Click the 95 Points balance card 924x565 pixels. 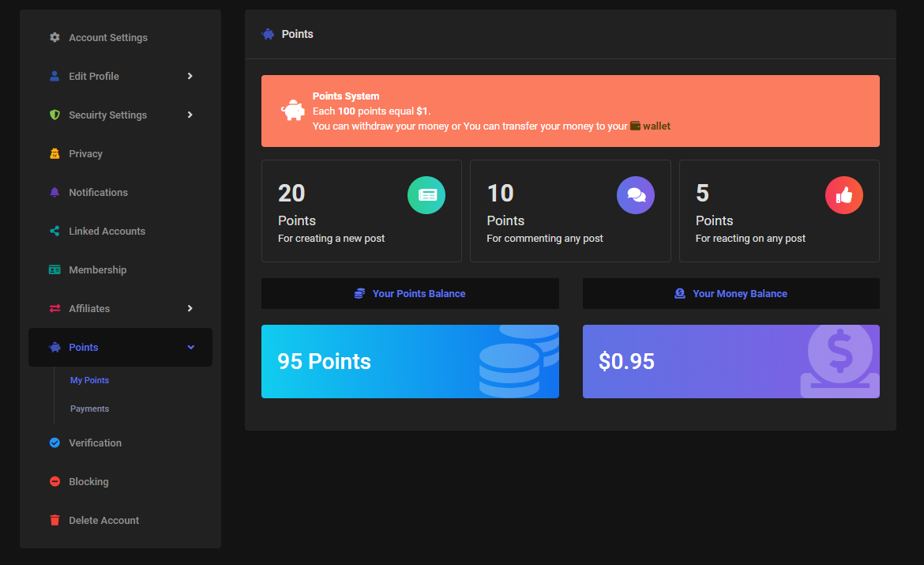tap(410, 362)
